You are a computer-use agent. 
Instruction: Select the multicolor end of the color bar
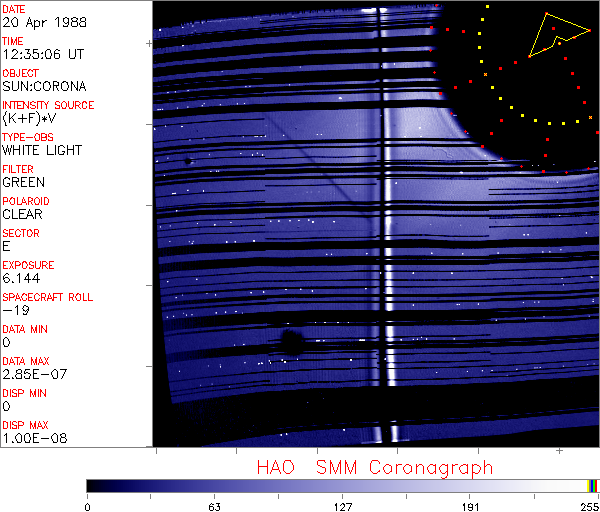point(593,485)
